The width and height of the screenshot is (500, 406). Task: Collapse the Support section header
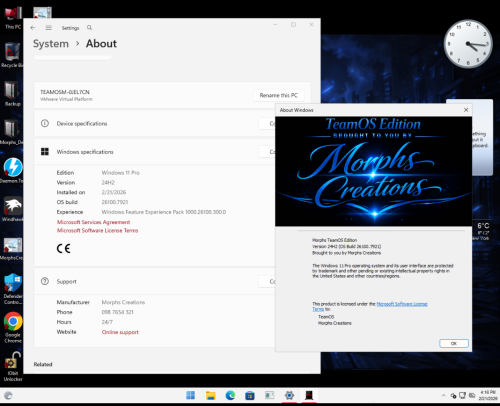(x=156, y=282)
